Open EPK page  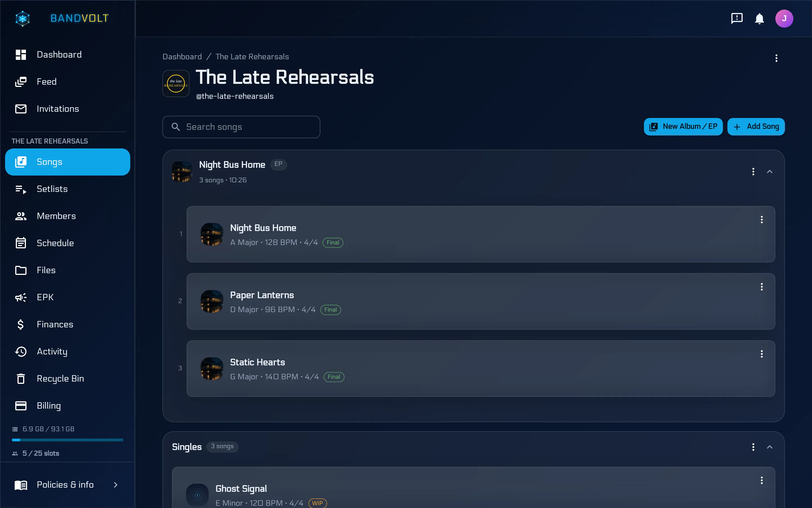(67, 297)
